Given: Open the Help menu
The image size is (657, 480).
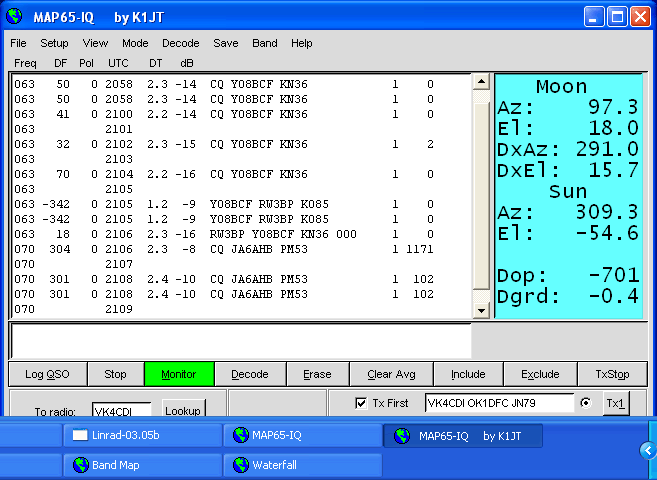Looking at the screenshot, I should click(x=302, y=43).
